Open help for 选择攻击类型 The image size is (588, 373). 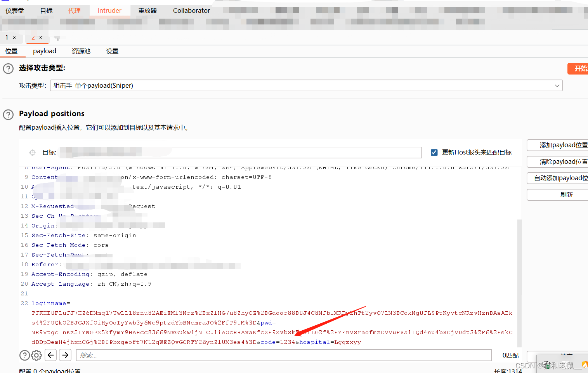point(8,69)
